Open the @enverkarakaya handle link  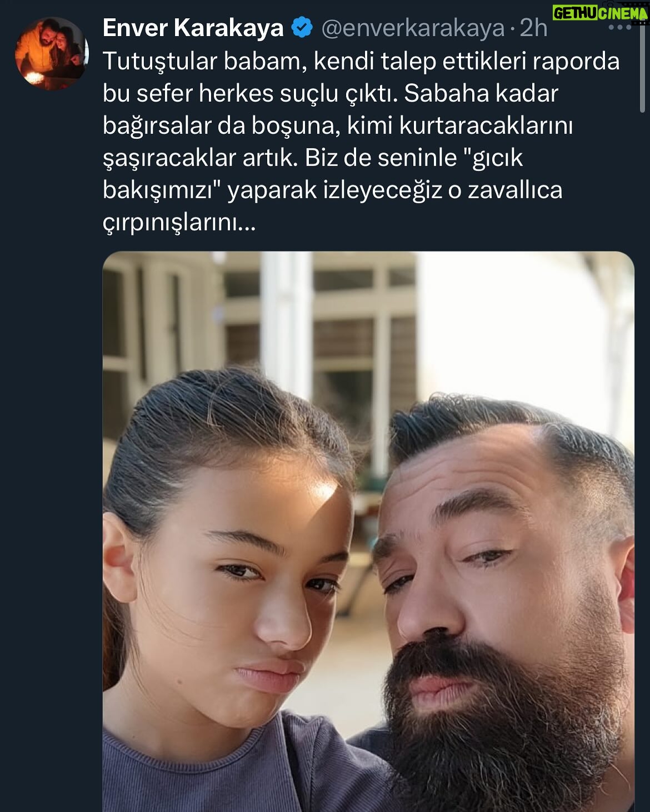click(413, 29)
